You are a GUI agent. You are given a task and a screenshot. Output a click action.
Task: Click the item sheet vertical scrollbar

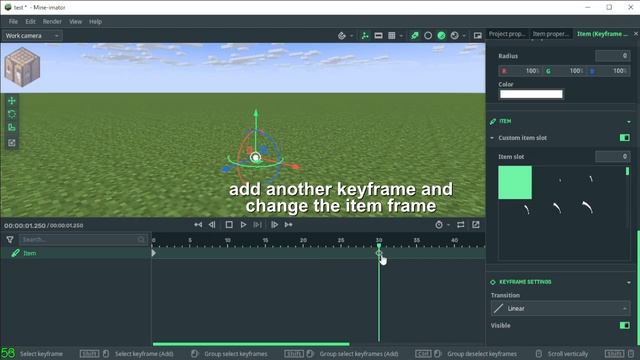627,171
